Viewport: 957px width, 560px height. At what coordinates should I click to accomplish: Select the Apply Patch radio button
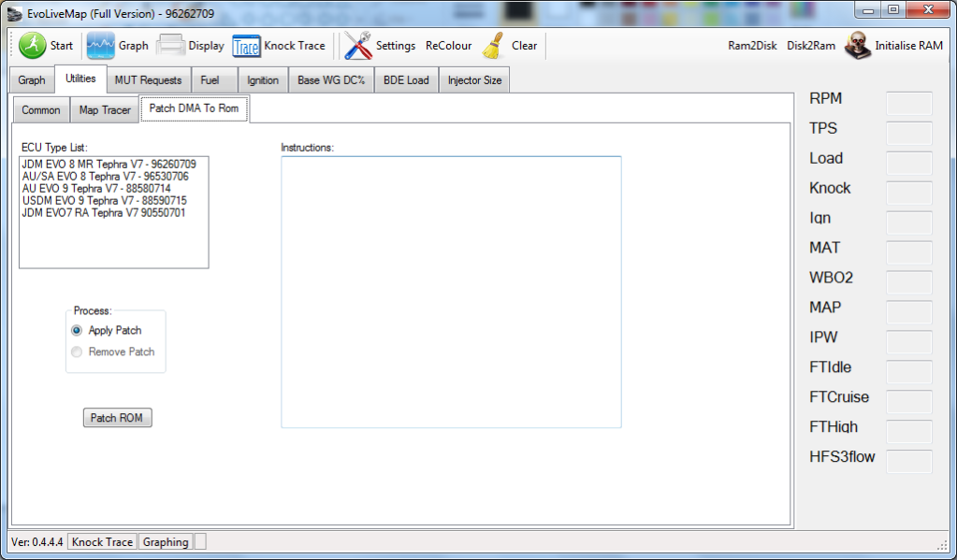(77, 330)
